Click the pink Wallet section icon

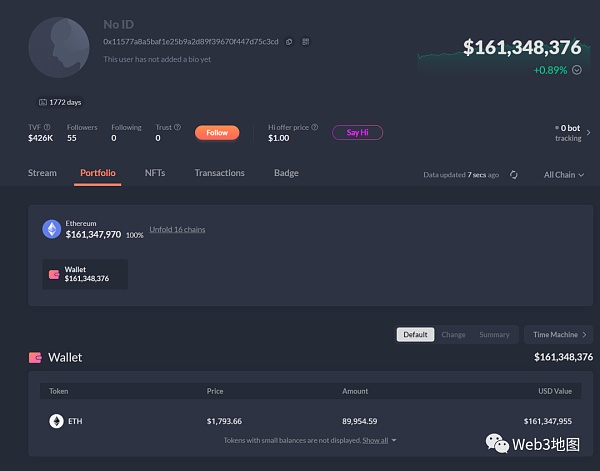tap(35, 357)
